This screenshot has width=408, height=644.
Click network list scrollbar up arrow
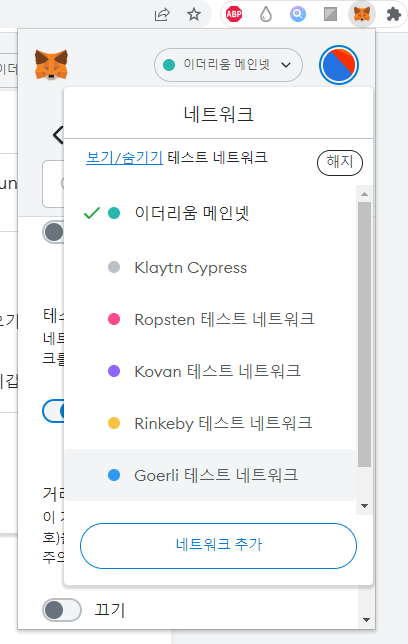point(364,194)
